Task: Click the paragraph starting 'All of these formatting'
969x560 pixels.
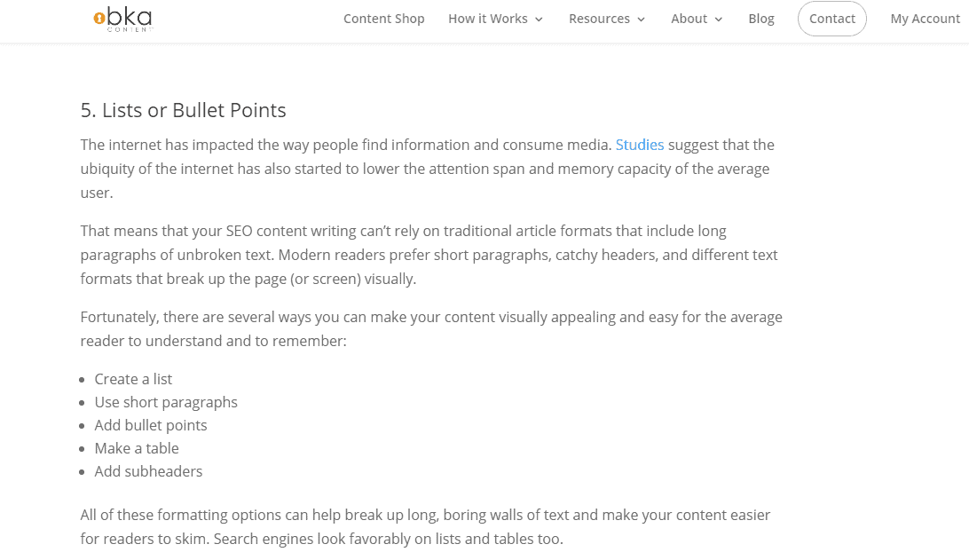Action: point(425,526)
